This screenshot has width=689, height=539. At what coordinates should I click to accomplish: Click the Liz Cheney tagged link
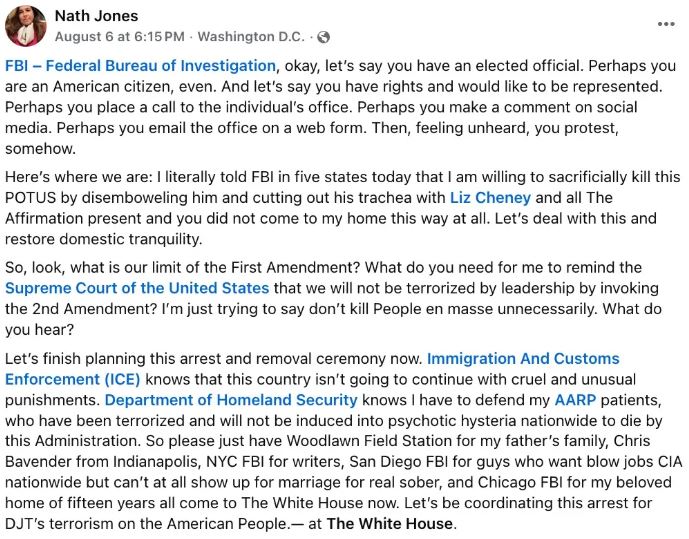point(490,198)
